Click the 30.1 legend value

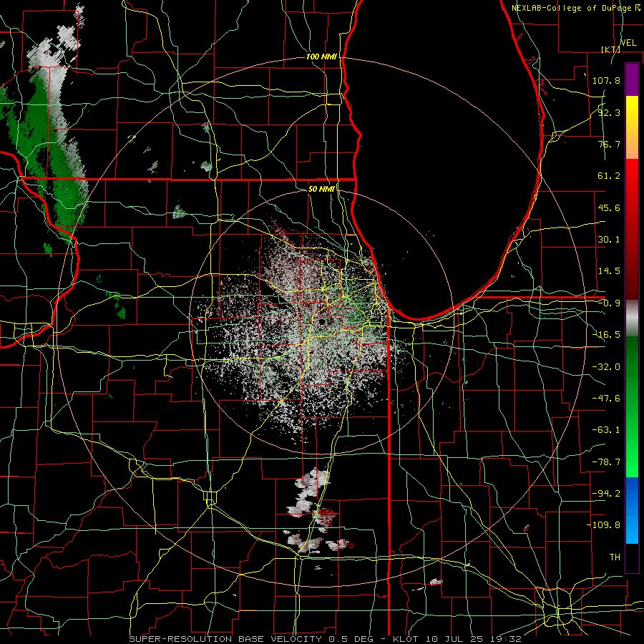(609, 240)
